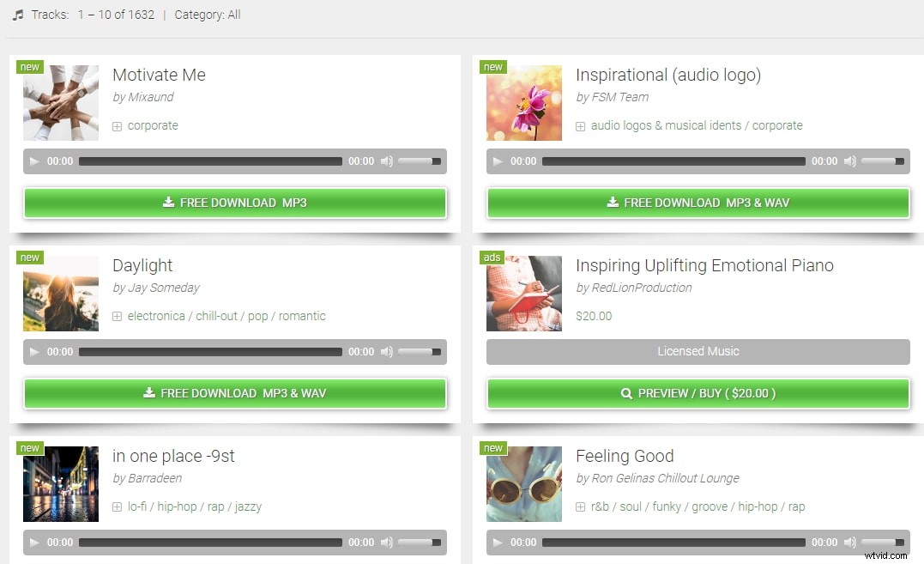Image resolution: width=924 pixels, height=564 pixels.
Task: Expand tags plus icon for Daylight
Action: coord(117,317)
